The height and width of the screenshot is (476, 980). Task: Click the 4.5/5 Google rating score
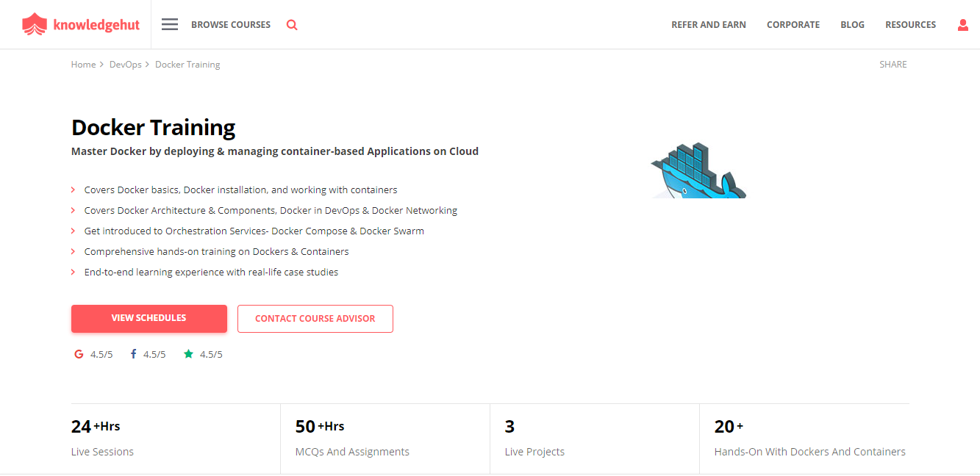pos(100,354)
